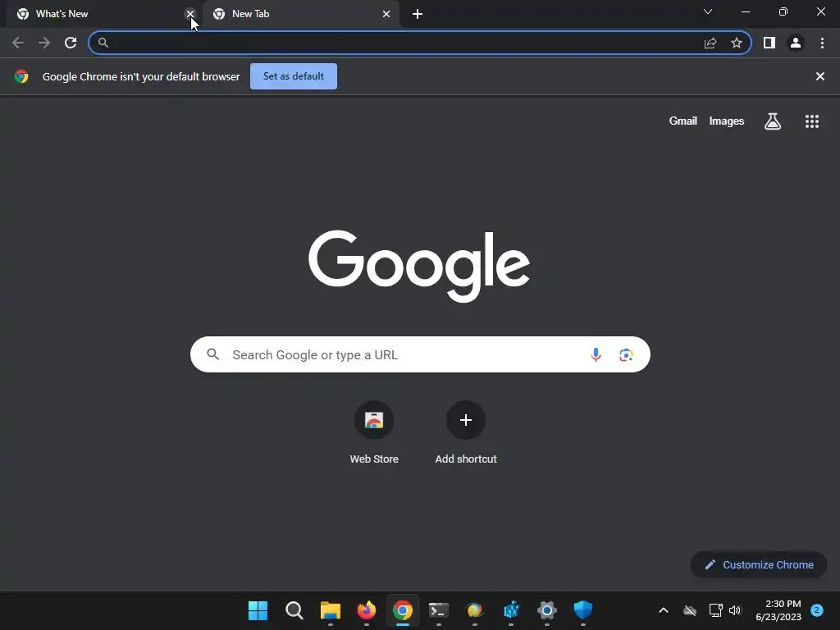Open a new tab with the plus button

point(418,14)
